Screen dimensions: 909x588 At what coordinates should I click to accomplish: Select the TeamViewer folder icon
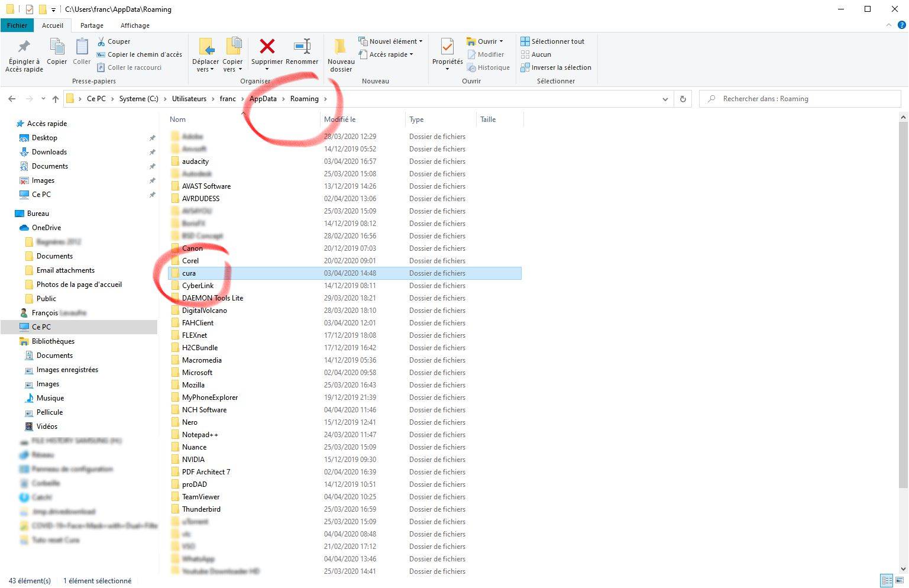click(175, 497)
